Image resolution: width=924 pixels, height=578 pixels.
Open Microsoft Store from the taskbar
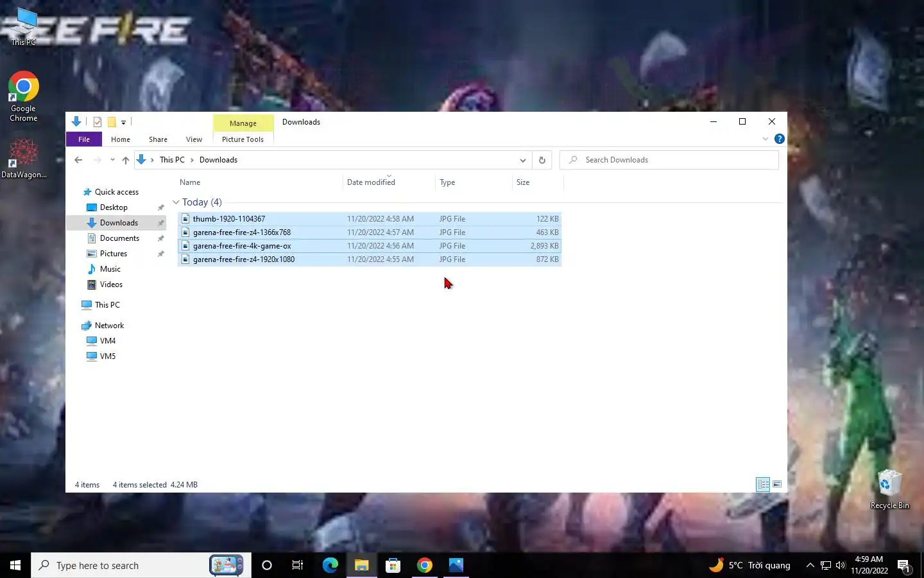point(393,565)
